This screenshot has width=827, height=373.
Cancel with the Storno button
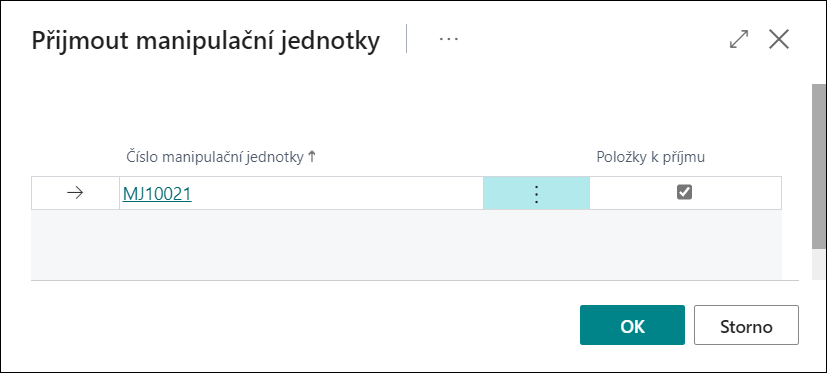coord(746,325)
